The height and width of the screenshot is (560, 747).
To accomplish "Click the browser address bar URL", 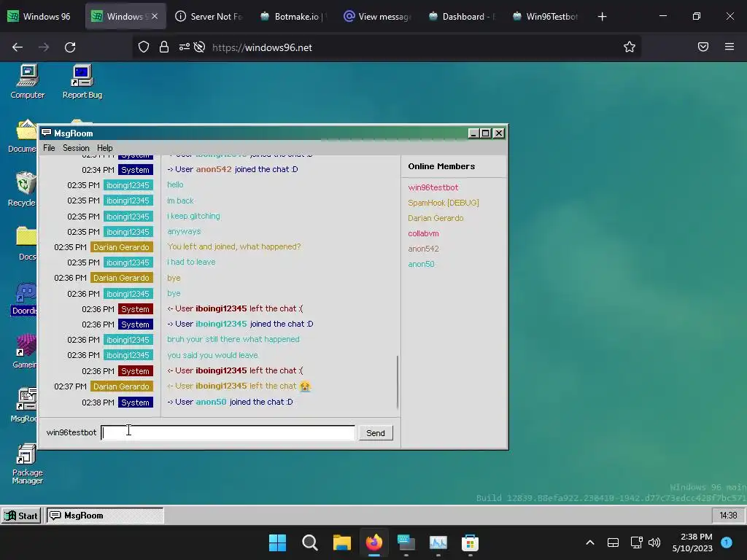I will coord(262,47).
